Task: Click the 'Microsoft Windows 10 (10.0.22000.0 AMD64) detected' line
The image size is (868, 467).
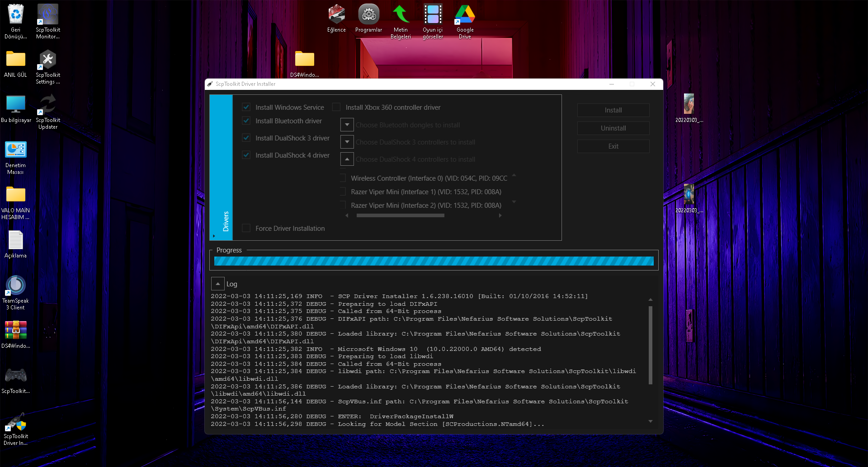Action: tap(376, 349)
